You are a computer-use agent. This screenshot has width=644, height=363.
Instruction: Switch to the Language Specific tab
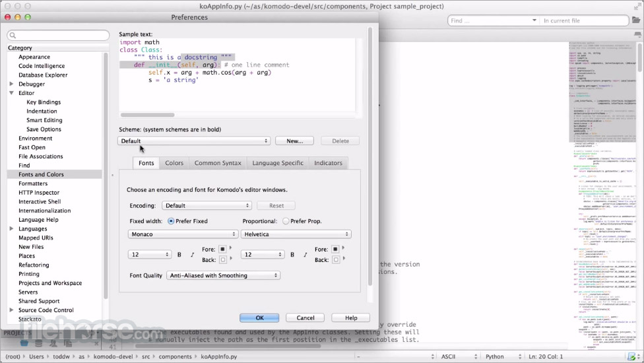coord(278,163)
